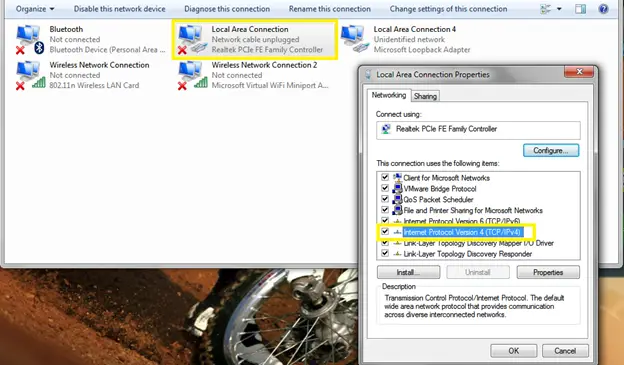624x365 pixels.
Task: Select Link-Layer Topology Discovery Responder text
Action: (468, 254)
